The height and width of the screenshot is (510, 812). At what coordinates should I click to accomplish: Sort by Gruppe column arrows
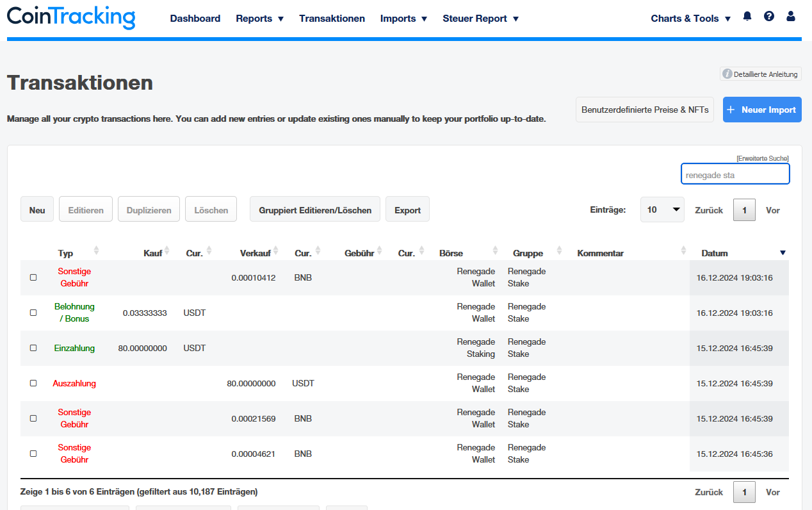pyautogui.click(x=559, y=251)
